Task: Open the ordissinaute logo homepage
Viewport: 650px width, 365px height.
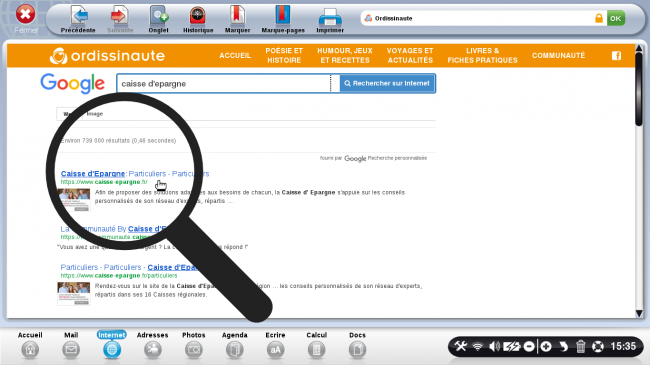Action: [107, 56]
